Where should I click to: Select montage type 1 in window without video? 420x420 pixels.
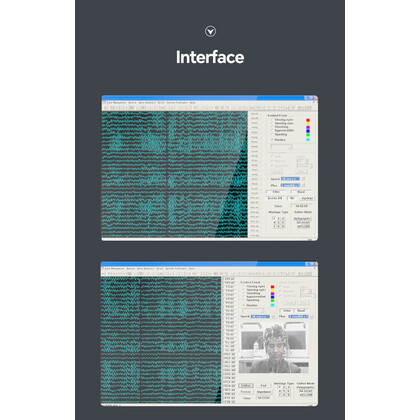point(275,219)
